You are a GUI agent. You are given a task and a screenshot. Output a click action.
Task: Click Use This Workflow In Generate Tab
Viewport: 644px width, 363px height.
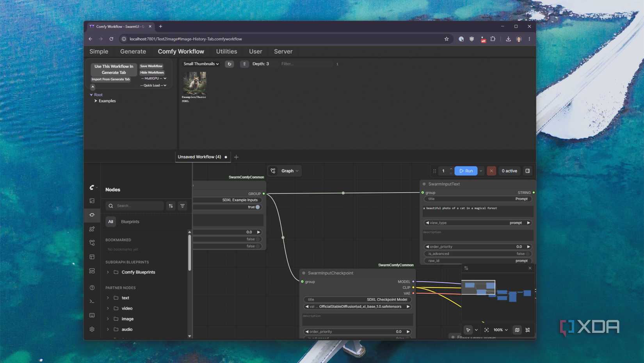click(114, 70)
